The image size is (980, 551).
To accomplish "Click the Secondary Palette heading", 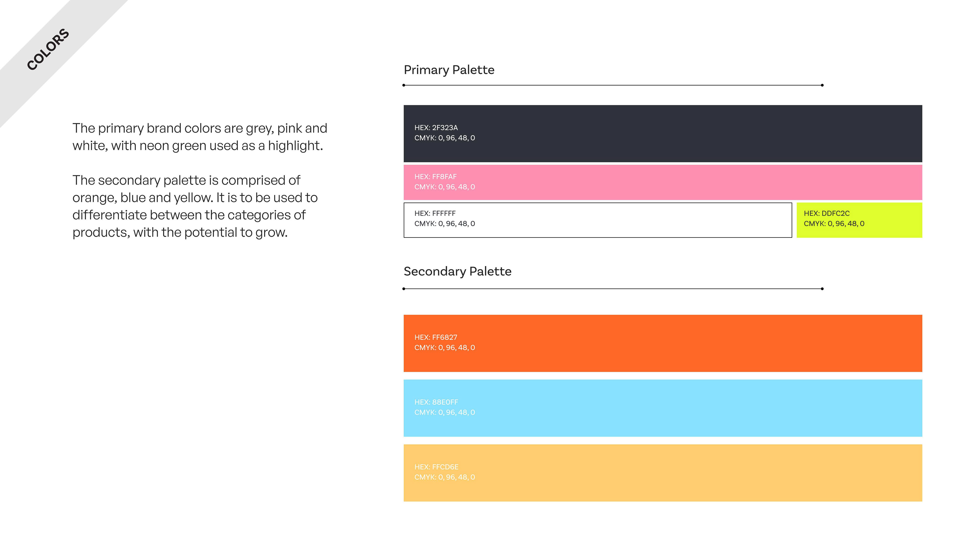I will click(x=457, y=271).
